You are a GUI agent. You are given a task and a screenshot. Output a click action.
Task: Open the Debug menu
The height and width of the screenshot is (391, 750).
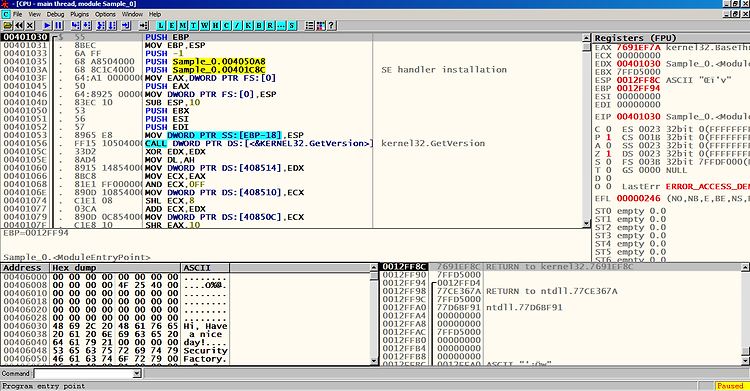point(55,14)
